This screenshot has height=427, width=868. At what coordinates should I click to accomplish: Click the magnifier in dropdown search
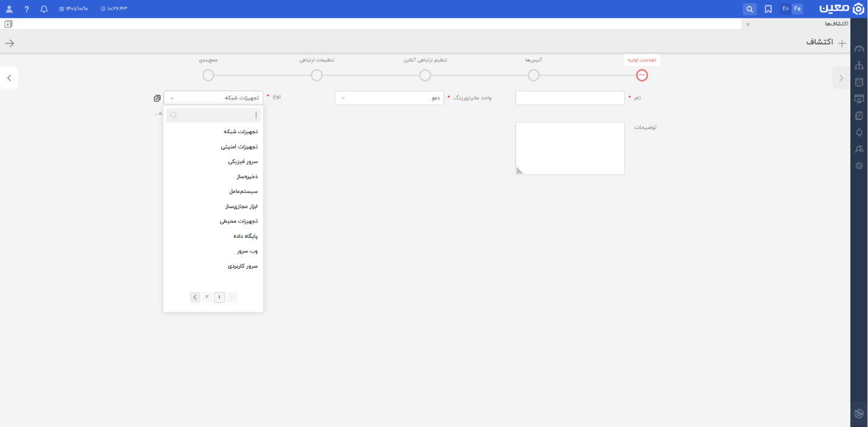173,116
